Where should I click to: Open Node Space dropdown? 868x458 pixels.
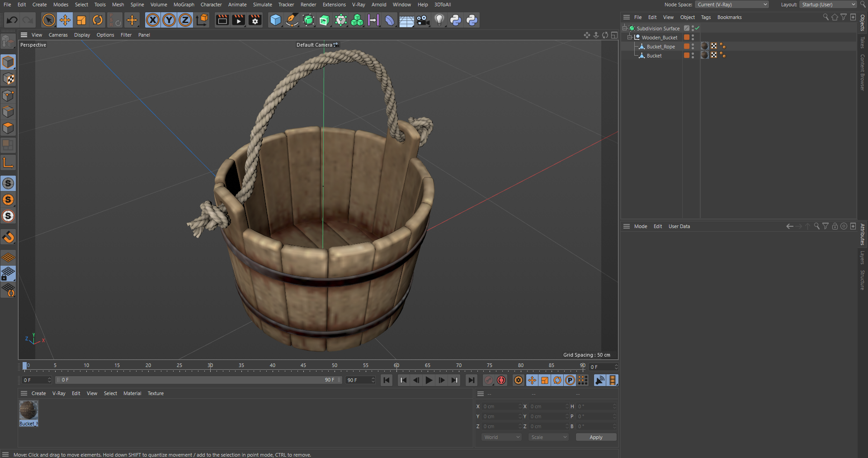[x=731, y=5]
